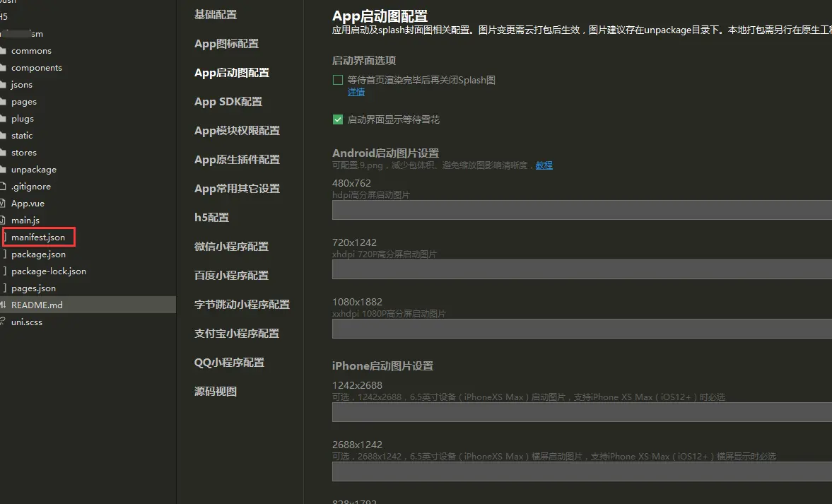The width and height of the screenshot is (832, 504).
Task: Open the components folder
Action: pos(37,68)
